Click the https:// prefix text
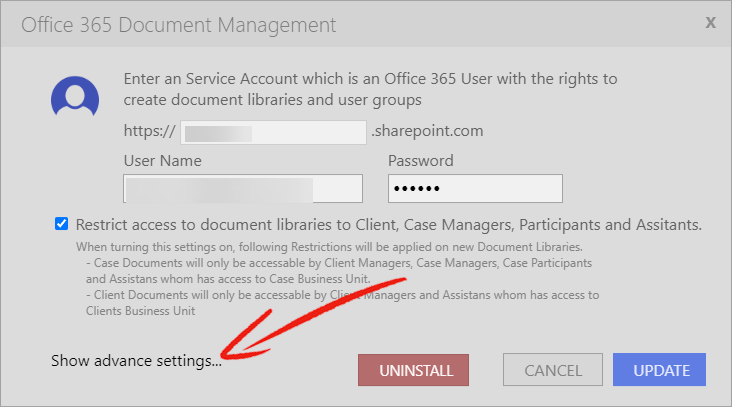This screenshot has height=407, width=732. [x=149, y=131]
